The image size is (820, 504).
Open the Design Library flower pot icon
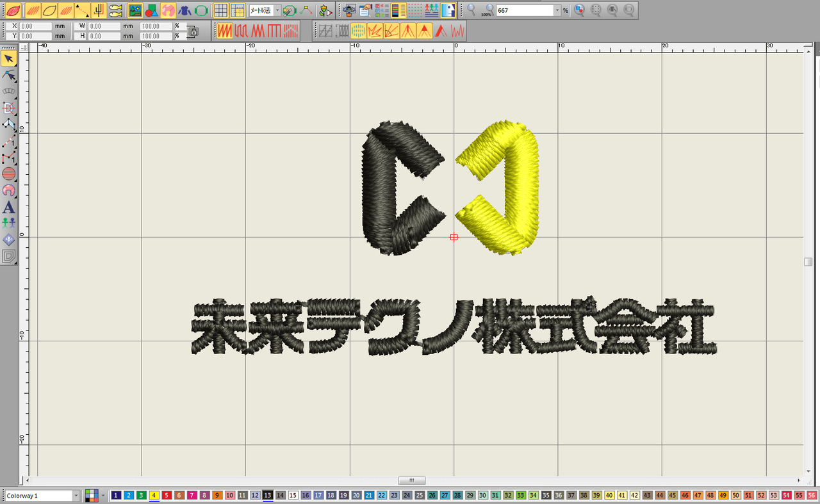point(348,10)
